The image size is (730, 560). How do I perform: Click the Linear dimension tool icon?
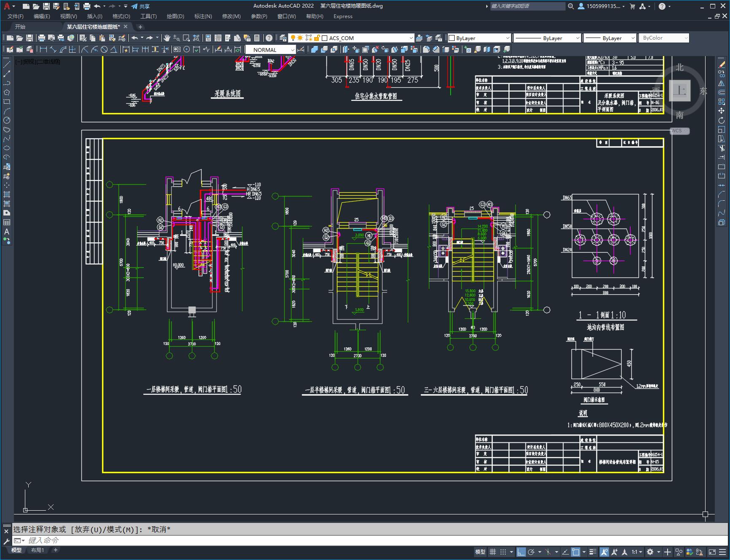[x=43, y=49]
